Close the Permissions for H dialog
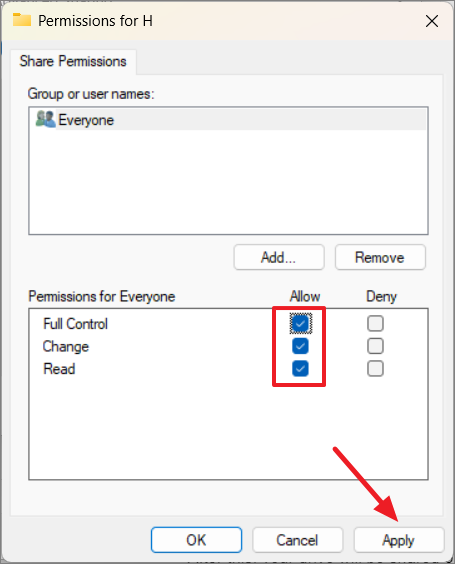 point(432,21)
